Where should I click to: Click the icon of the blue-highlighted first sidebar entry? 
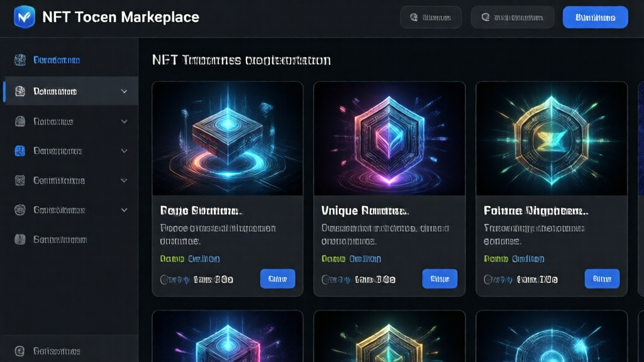(x=20, y=60)
